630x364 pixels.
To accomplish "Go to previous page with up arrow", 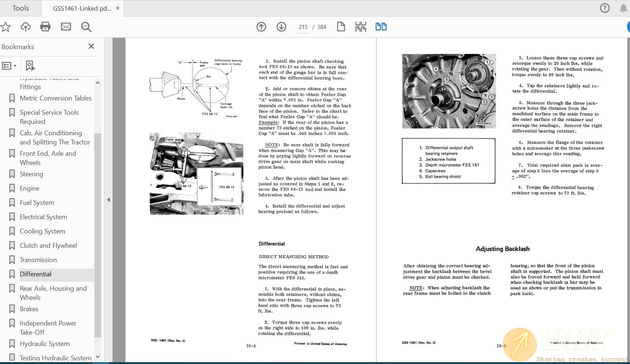I will pyautogui.click(x=261, y=27).
